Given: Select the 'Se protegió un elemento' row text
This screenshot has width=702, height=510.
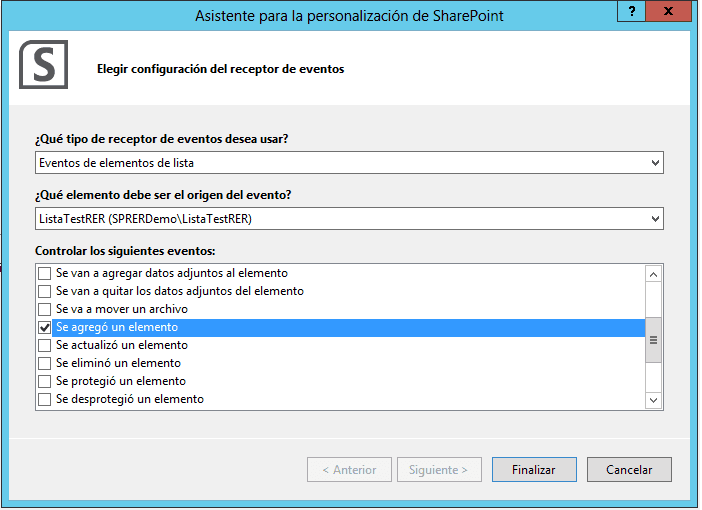Looking at the screenshot, I should point(121,381).
